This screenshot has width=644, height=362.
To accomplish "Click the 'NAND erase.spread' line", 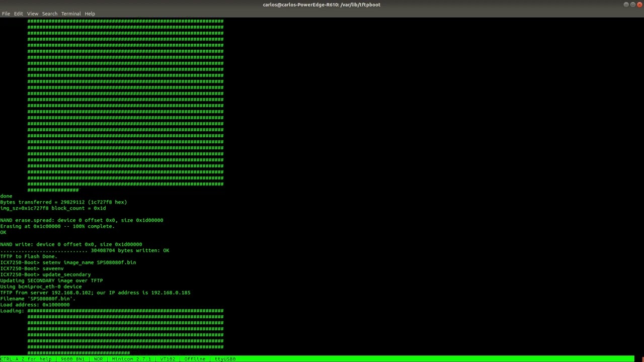I will tap(82, 220).
